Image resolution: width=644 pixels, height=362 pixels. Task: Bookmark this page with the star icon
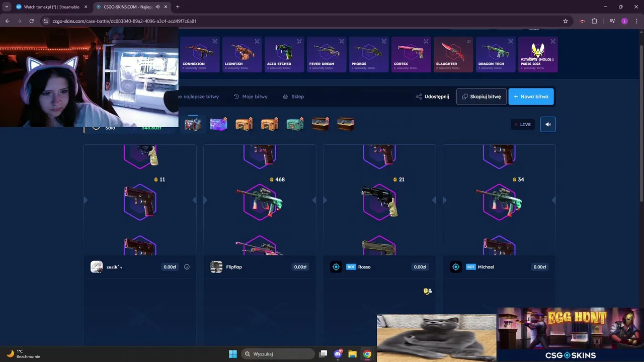click(566, 21)
